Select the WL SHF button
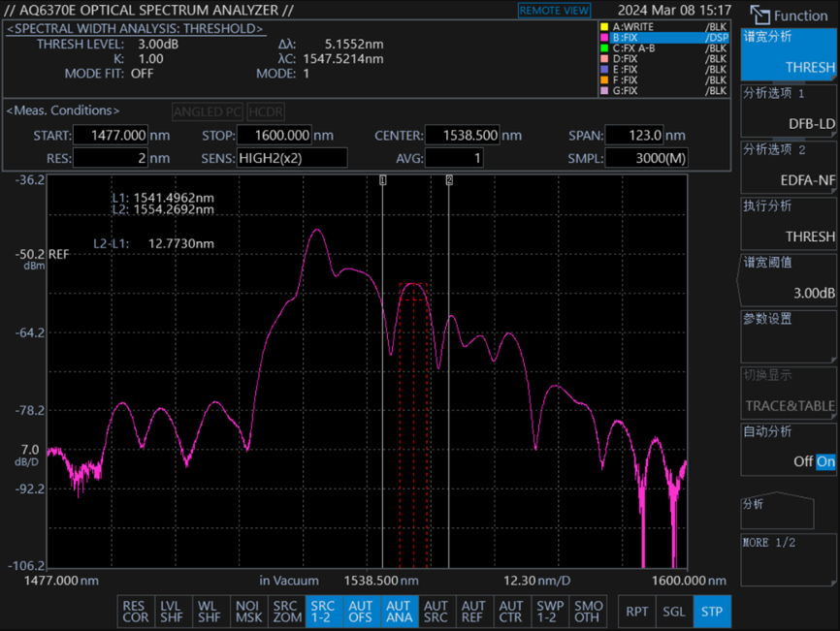Screen dimensions: 840x631 pos(209,612)
